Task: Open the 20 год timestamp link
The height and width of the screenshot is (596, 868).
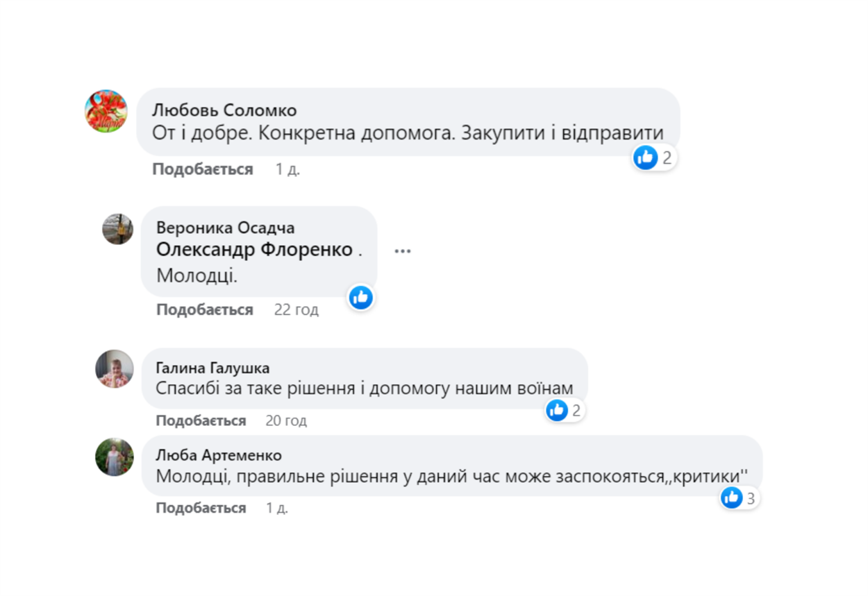Action: 286,420
